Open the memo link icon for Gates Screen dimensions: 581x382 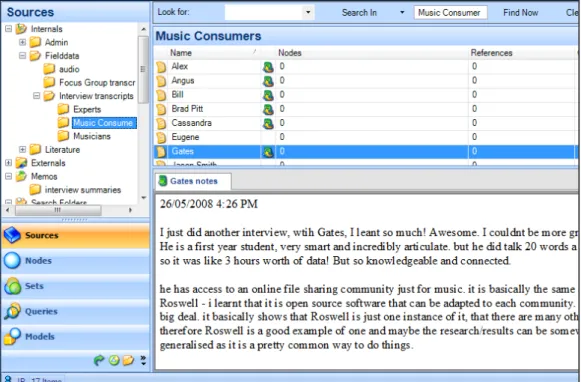click(x=268, y=152)
